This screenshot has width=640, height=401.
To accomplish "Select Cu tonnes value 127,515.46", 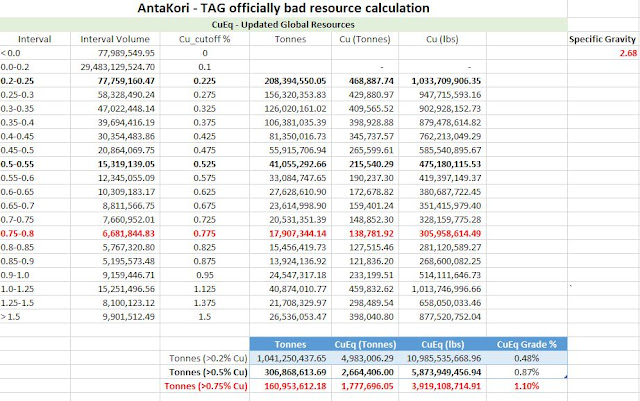I will click(x=371, y=247).
